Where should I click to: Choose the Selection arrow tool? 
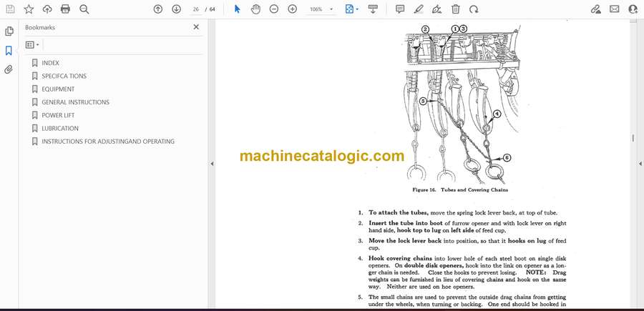click(238, 9)
